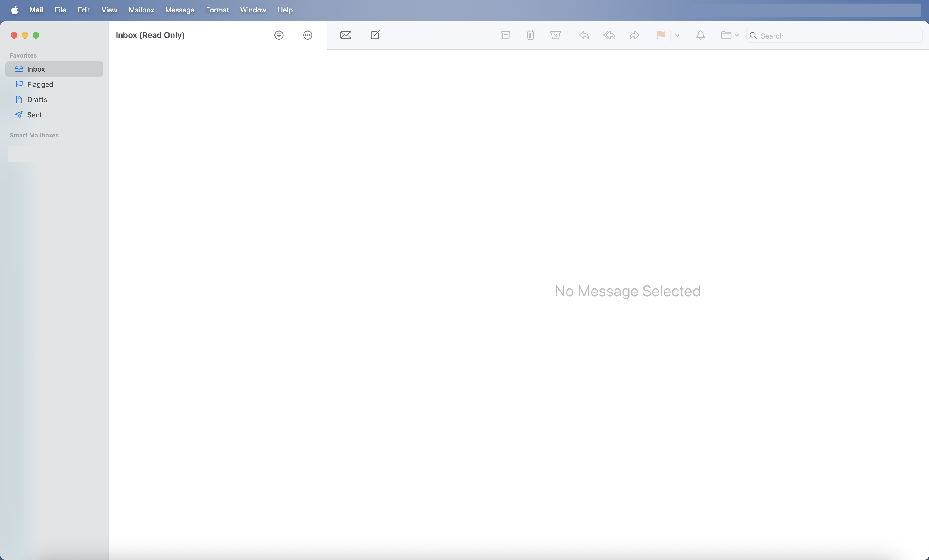Flag message with the orange flag
The image size is (929, 560).
[x=661, y=35]
